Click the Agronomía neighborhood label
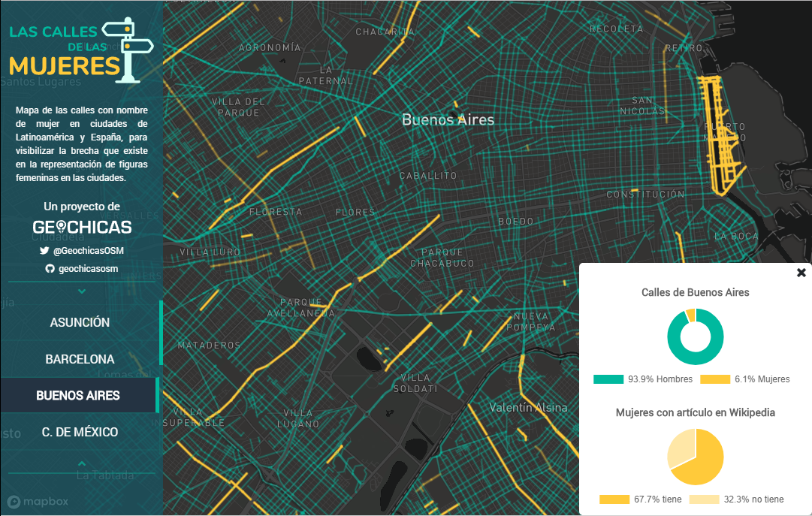Viewport: 812px width, 516px height. tap(270, 47)
